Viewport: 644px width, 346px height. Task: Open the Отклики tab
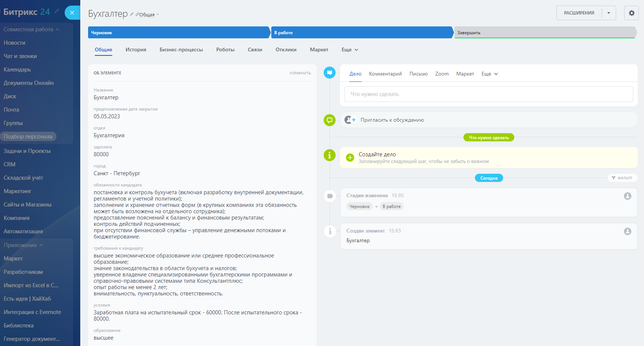click(x=286, y=50)
